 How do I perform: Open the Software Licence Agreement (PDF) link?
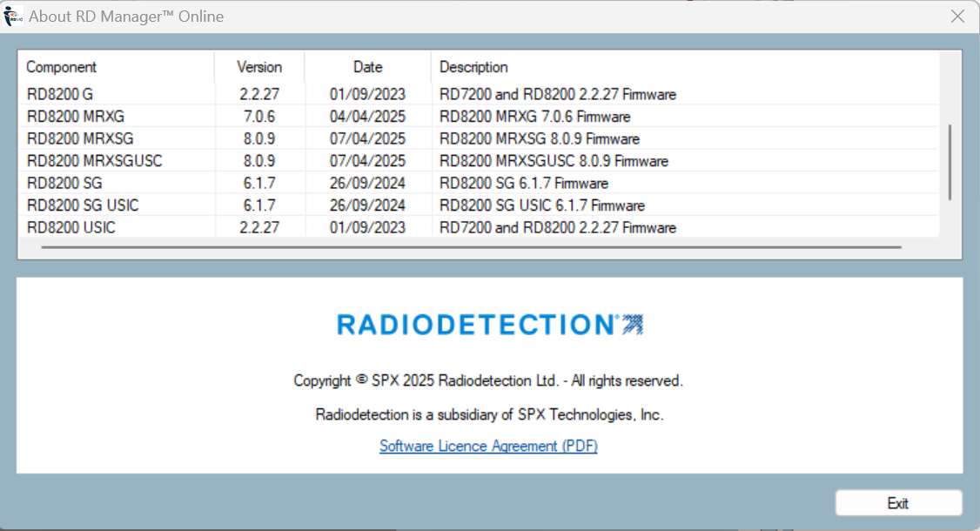pyautogui.click(x=488, y=446)
